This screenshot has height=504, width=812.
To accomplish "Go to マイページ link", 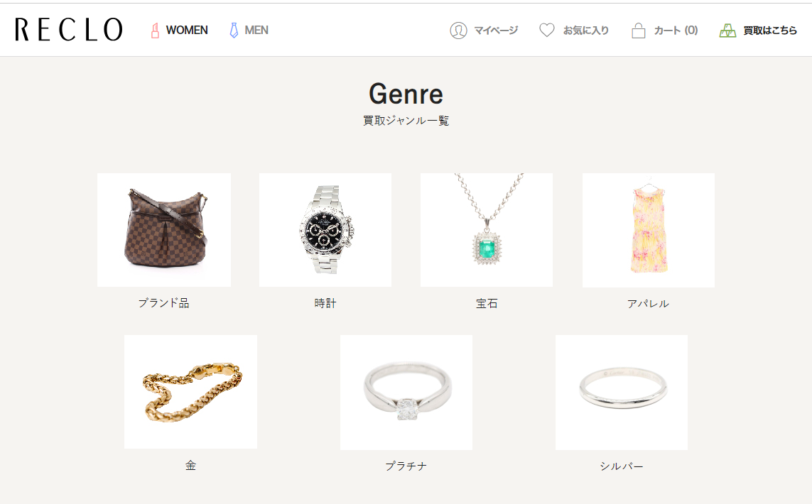I will [496, 31].
